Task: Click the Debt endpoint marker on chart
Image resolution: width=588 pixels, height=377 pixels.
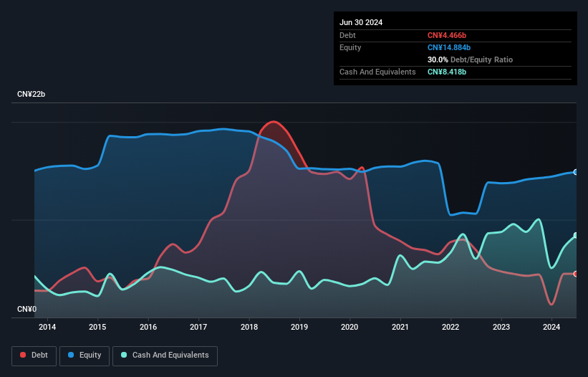Action: tap(576, 274)
